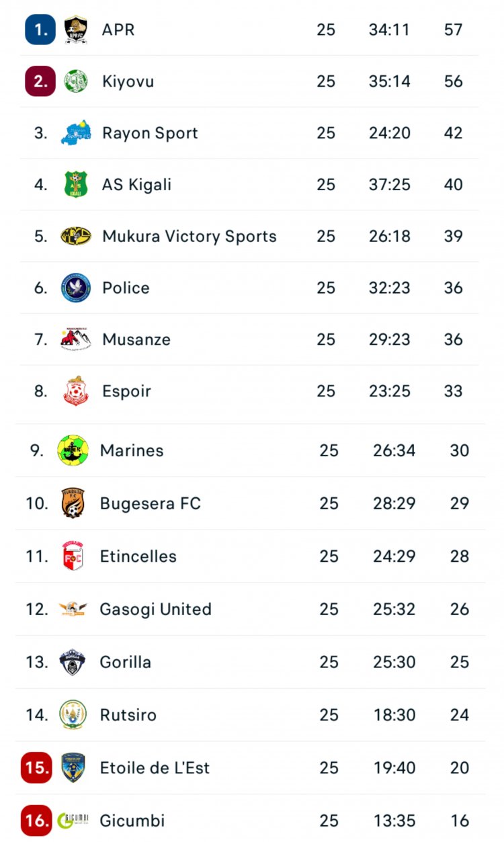Click the Marines yellow-green ball logo
This screenshot has height=842, width=504.
(73, 450)
